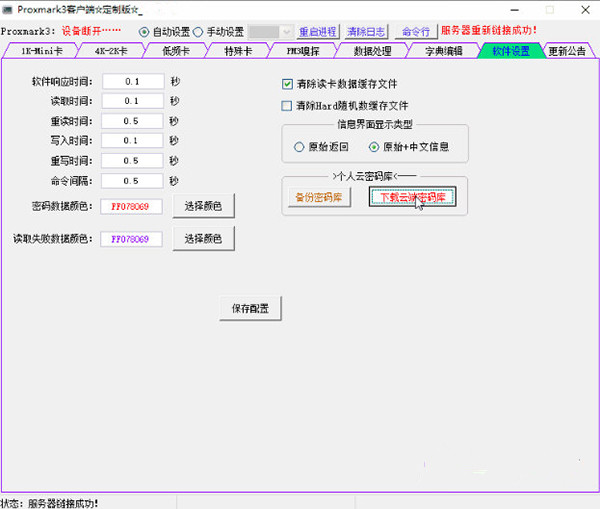Go to the 字典编辑 tab
The image size is (600, 509).
[x=442, y=50]
